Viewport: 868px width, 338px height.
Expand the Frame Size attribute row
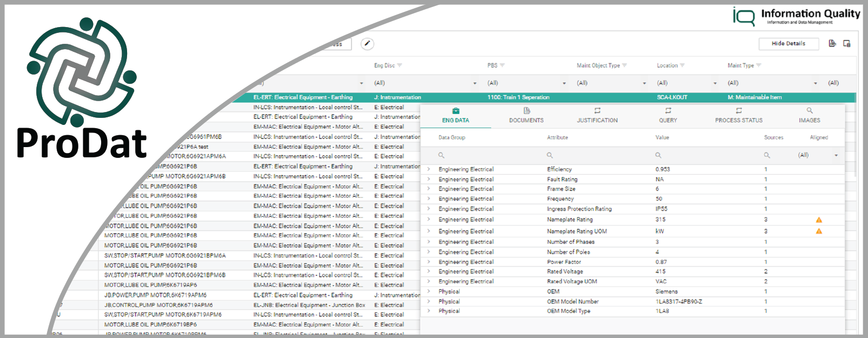(429, 189)
